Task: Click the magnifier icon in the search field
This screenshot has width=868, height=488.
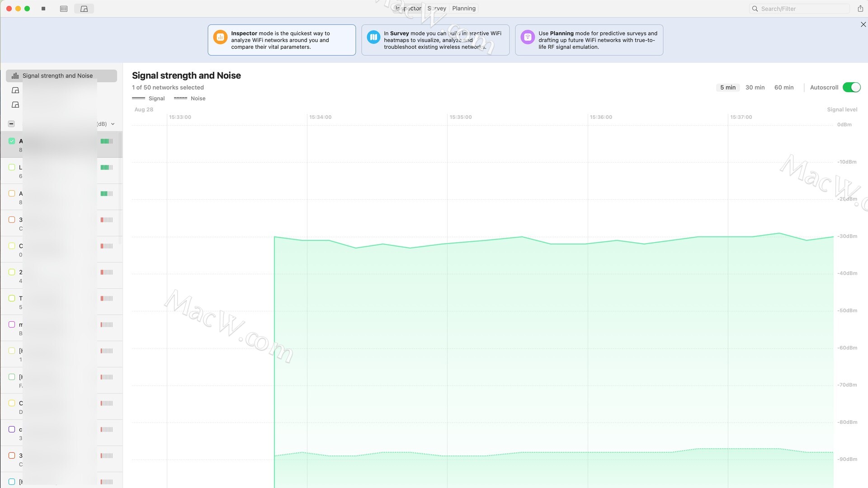Action: (755, 9)
